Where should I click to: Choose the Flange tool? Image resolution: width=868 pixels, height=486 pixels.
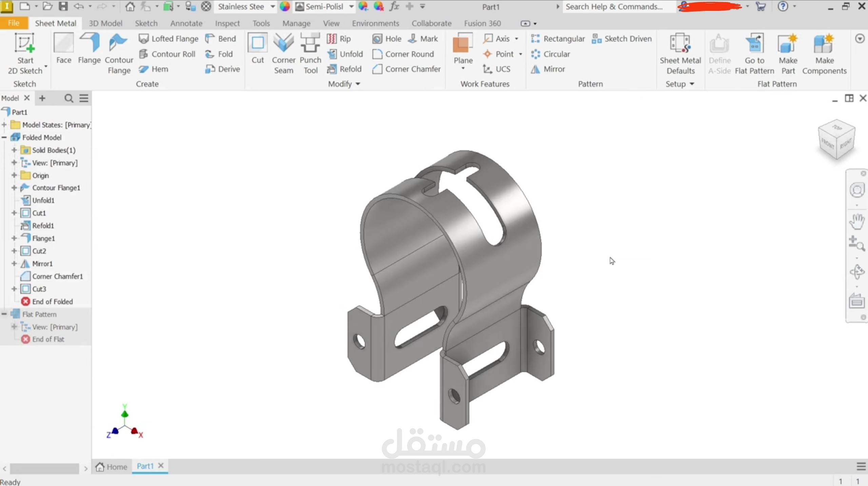pyautogui.click(x=89, y=48)
